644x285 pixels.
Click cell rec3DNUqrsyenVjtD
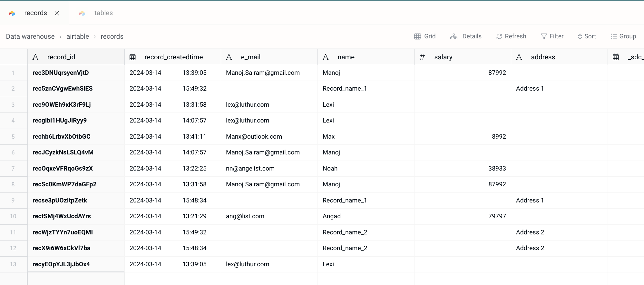[76, 73]
